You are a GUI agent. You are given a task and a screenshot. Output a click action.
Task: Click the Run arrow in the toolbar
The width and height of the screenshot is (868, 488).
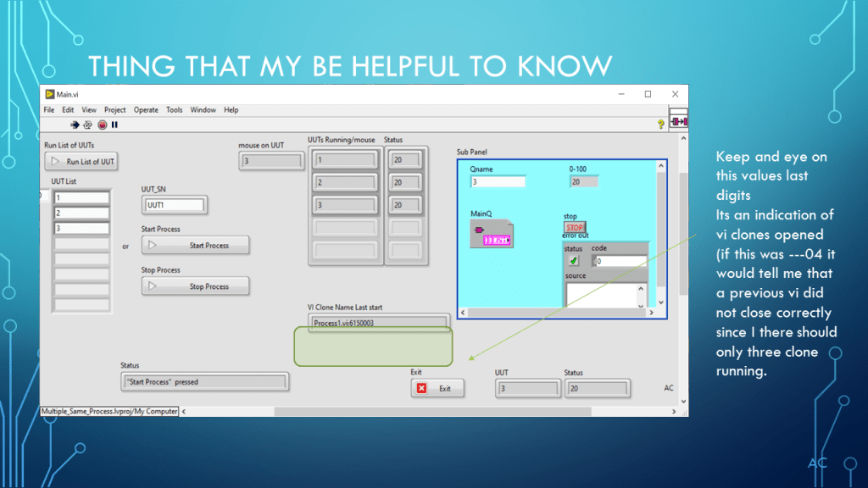[x=75, y=125]
